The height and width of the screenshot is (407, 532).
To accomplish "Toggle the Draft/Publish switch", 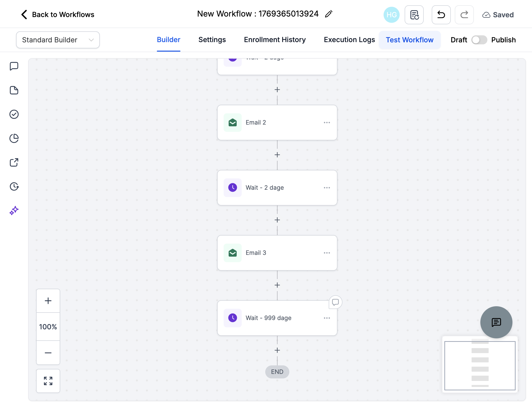I will (x=479, y=40).
